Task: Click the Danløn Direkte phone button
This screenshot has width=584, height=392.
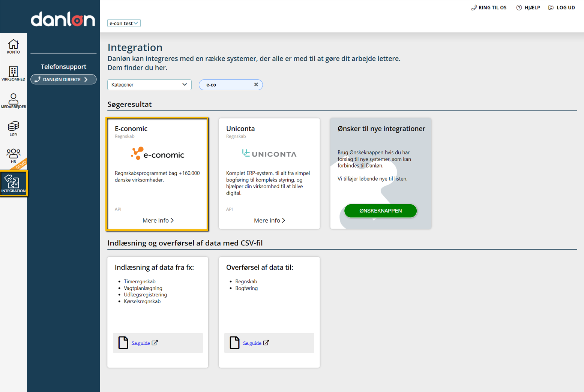Action: [x=63, y=79]
